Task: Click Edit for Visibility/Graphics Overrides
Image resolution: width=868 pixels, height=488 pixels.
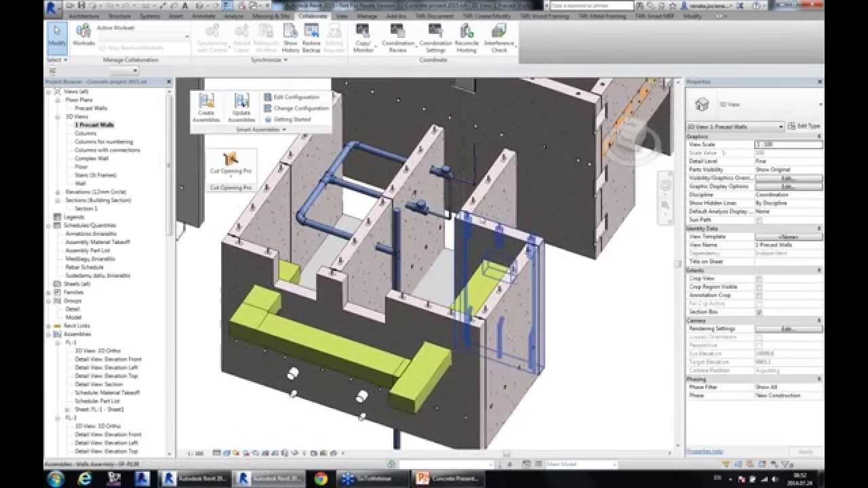Action: tap(789, 178)
